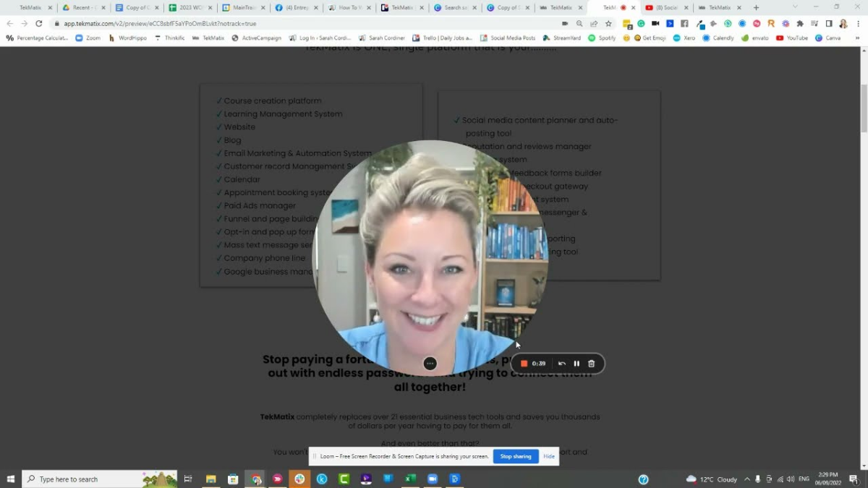Toggle Chrome side panel
The width and height of the screenshot is (868, 488).
(x=829, y=23)
